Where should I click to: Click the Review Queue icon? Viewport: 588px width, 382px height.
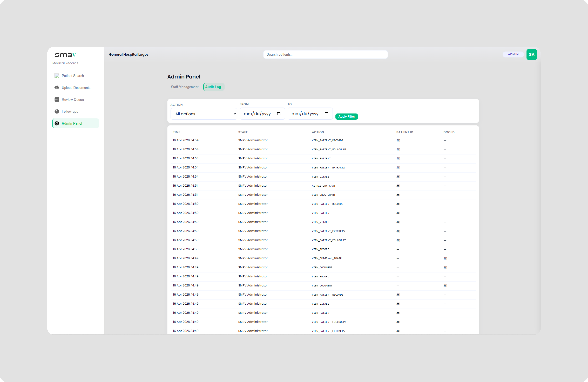[57, 99]
